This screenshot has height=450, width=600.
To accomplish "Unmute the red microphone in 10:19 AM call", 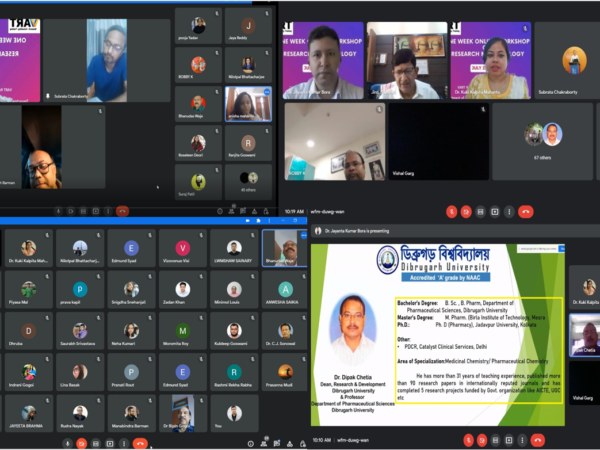I will click(x=452, y=212).
